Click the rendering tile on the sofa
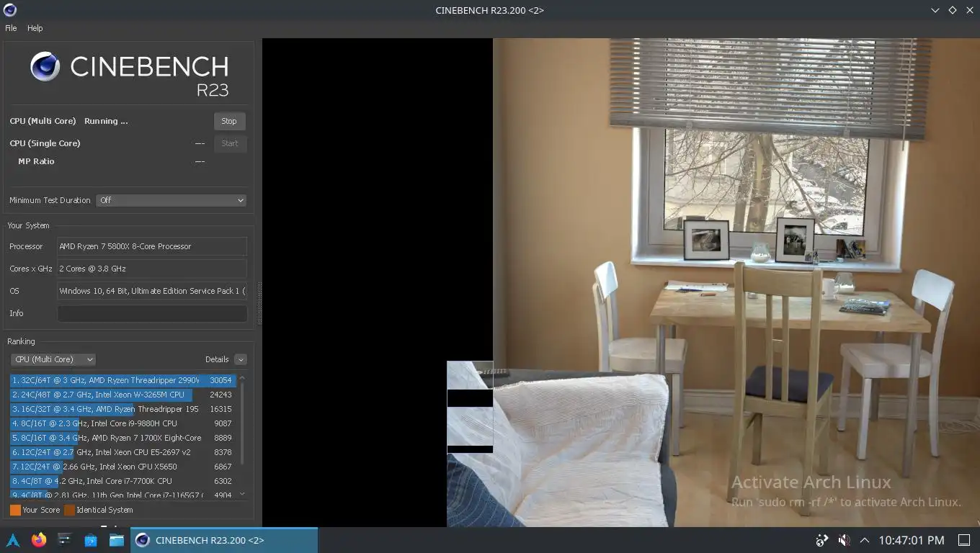This screenshot has height=553, width=980. (x=470, y=407)
